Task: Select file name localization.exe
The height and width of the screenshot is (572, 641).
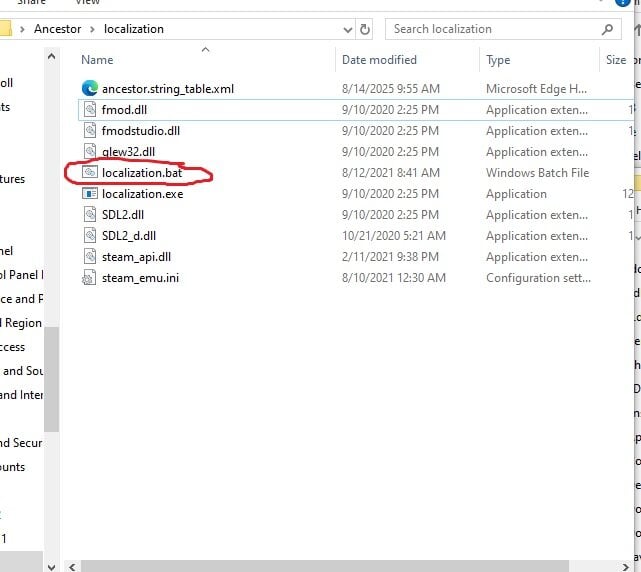Action: point(142,193)
